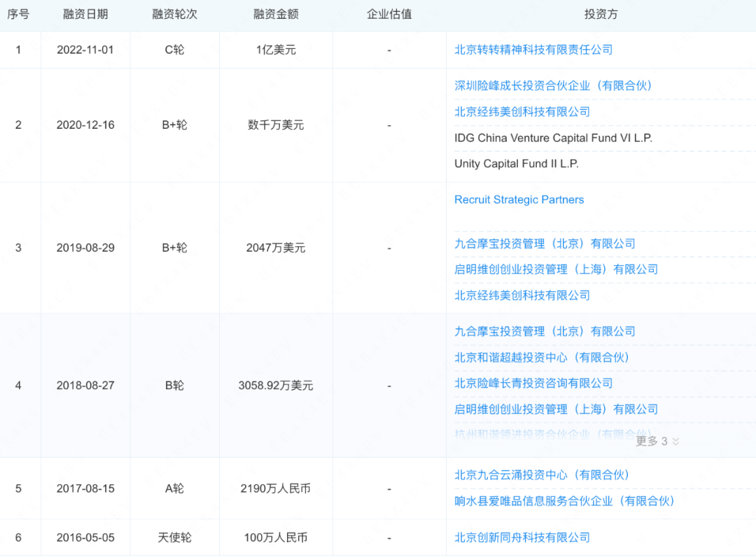Click 启明维创创业投资管理 in the 2019-08-29 row
Viewport: 756px width, 557px height.
pyautogui.click(x=556, y=269)
